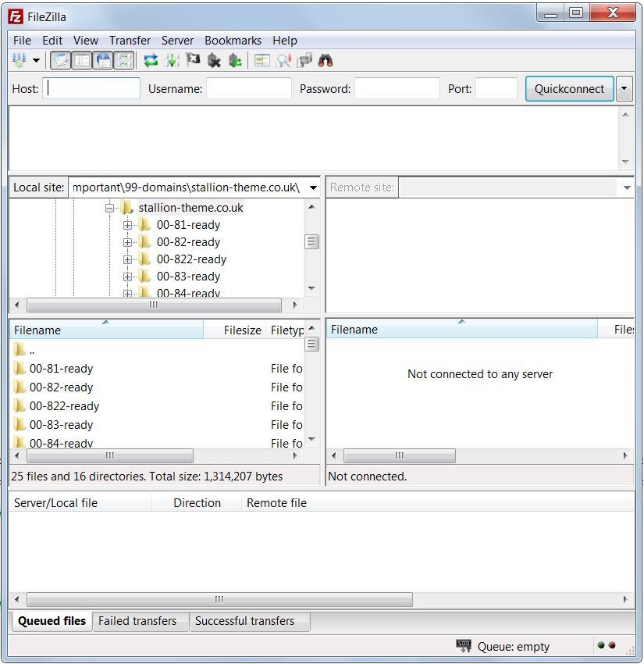The height and width of the screenshot is (664, 644).
Task: Cancel the current operation toolbar icon
Action: tap(193, 59)
